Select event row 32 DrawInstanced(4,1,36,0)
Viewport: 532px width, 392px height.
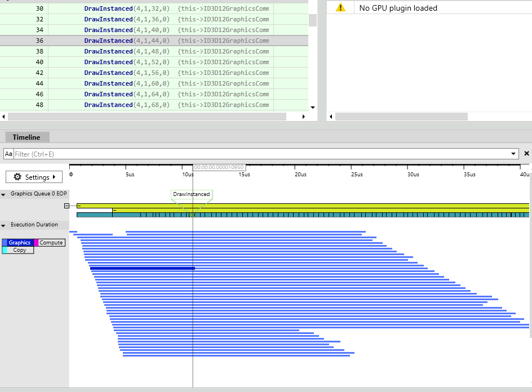click(154, 19)
